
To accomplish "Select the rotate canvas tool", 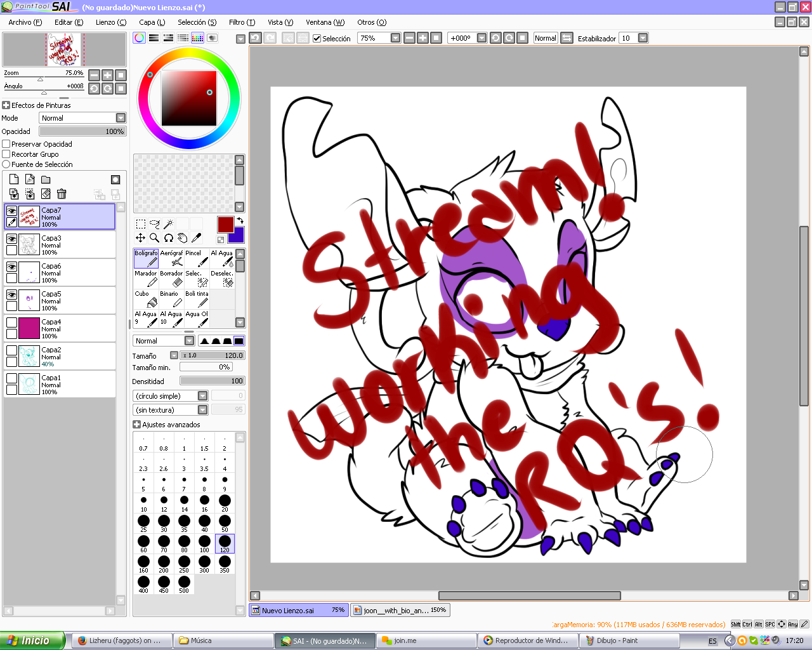I will point(169,238).
